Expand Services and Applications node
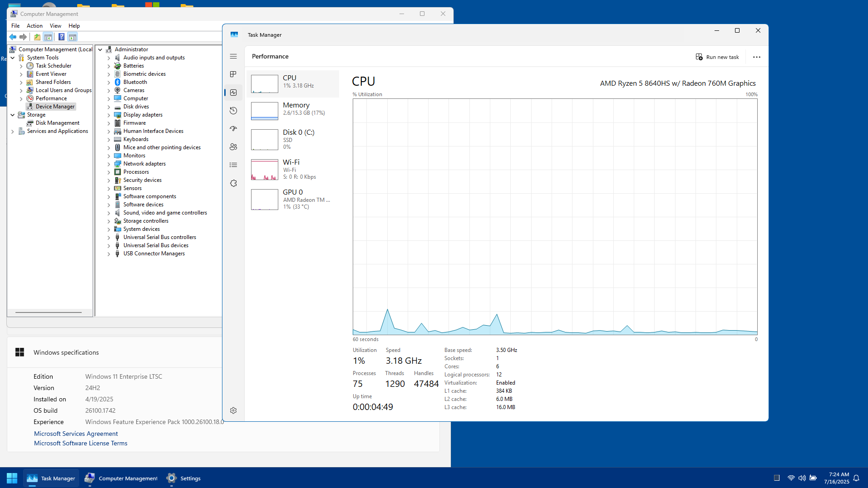This screenshot has height=488, width=868. click(x=13, y=132)
